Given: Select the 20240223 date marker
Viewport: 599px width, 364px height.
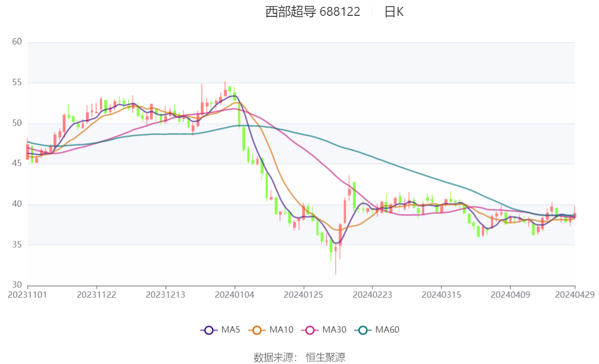Looking at the screenshot, I should (372, 295).
